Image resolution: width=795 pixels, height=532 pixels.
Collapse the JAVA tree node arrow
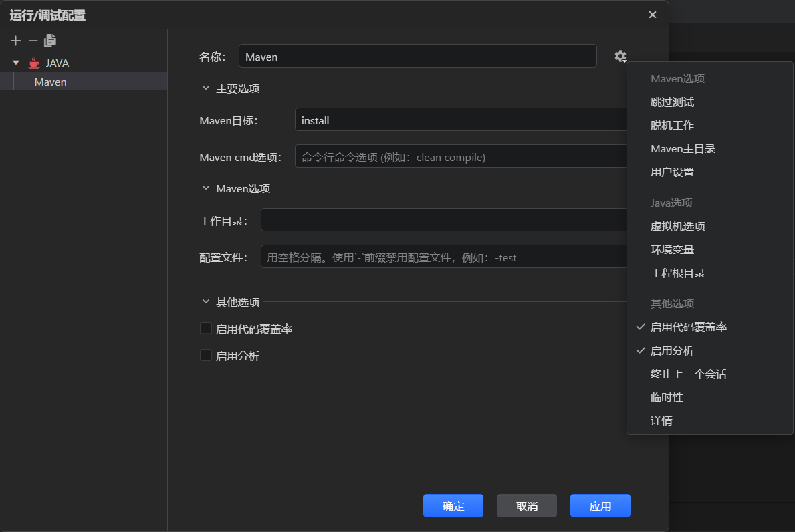point(16,63)
